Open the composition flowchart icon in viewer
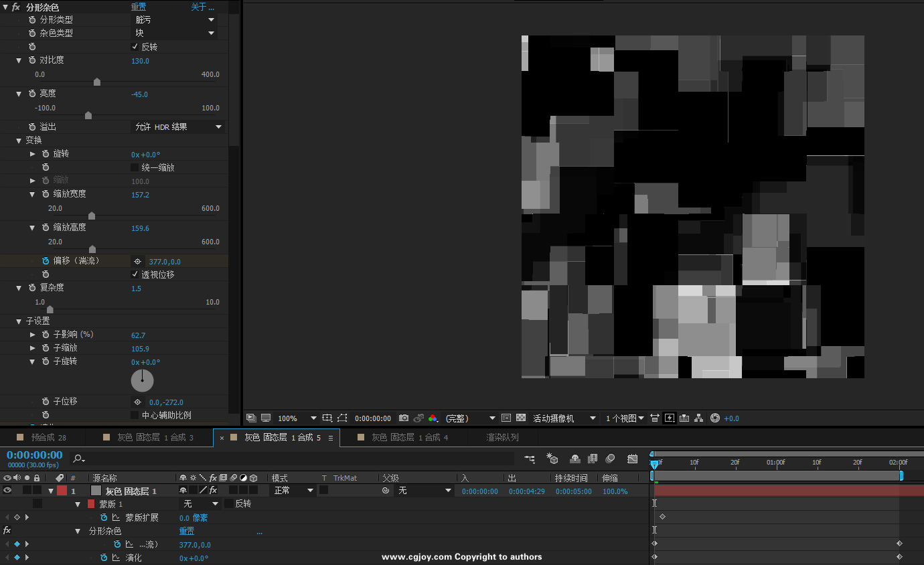Image resolution: width=924 pixels, height=565 pixels. (x=699, y=418)
